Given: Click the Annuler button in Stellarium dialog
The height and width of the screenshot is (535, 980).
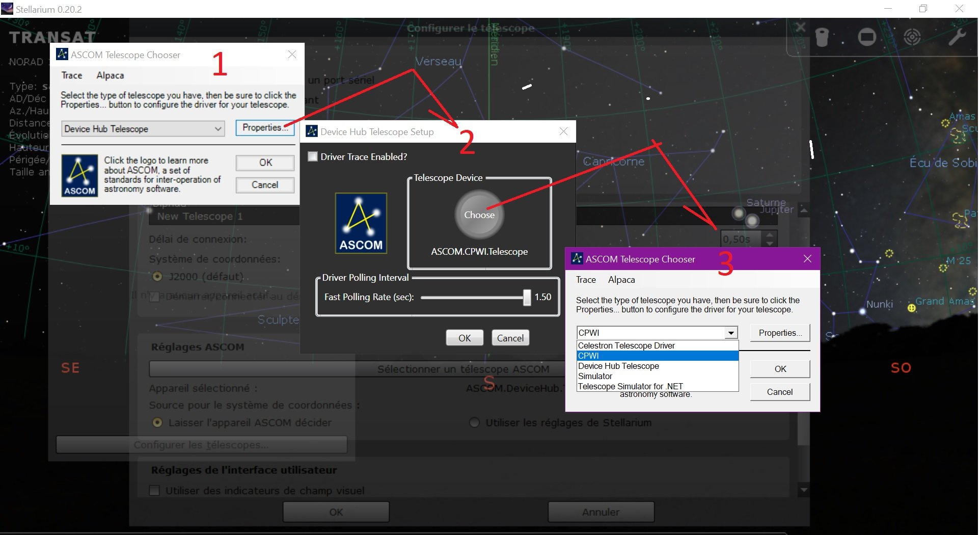Looking at the screenshot, I should tap(601, 512).
